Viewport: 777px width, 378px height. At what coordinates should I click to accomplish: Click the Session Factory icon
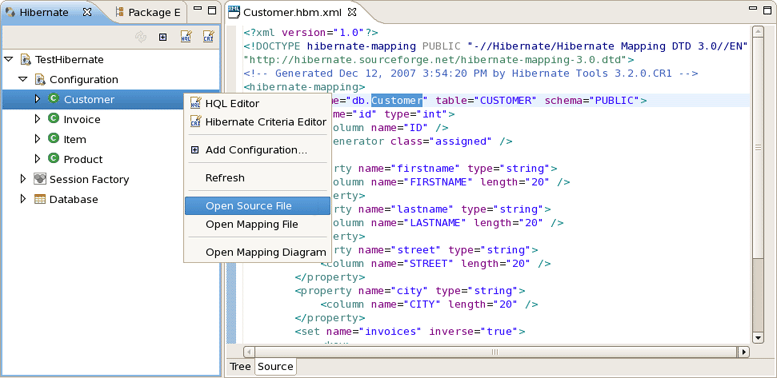tap(40, 179)
